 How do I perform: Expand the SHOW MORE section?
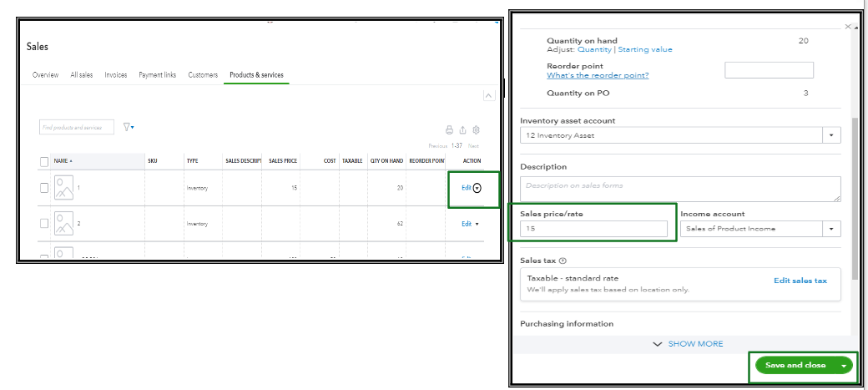[688, 344]
